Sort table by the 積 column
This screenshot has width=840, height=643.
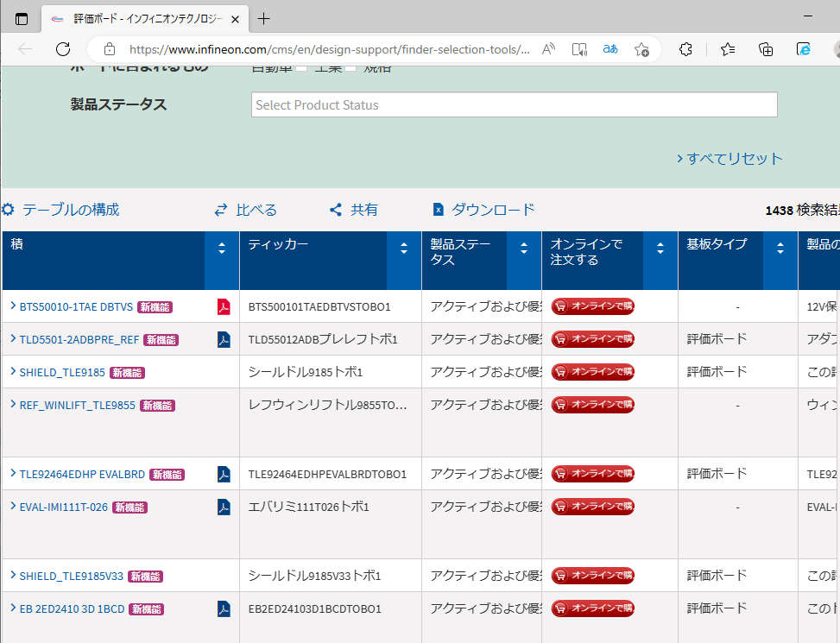point(222,249)
